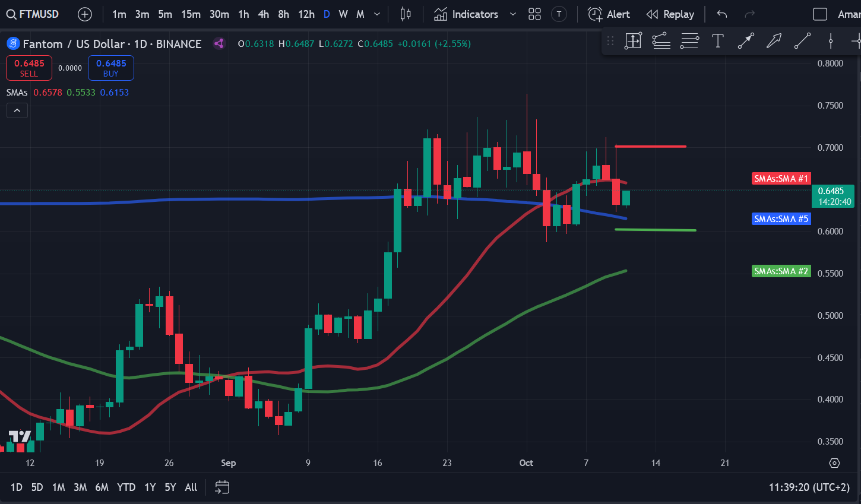
Task: Create an Alert
Action: 609,14
